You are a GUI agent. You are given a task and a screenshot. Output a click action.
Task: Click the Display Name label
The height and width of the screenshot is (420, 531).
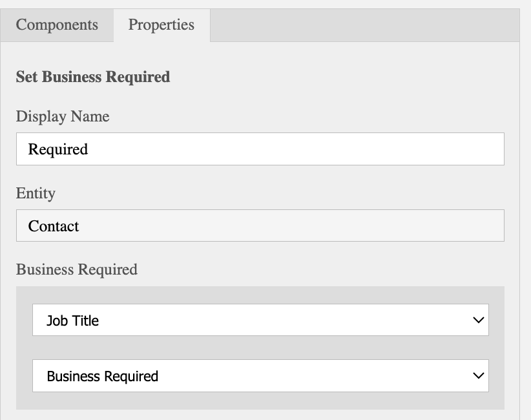(x=63, y=116)
